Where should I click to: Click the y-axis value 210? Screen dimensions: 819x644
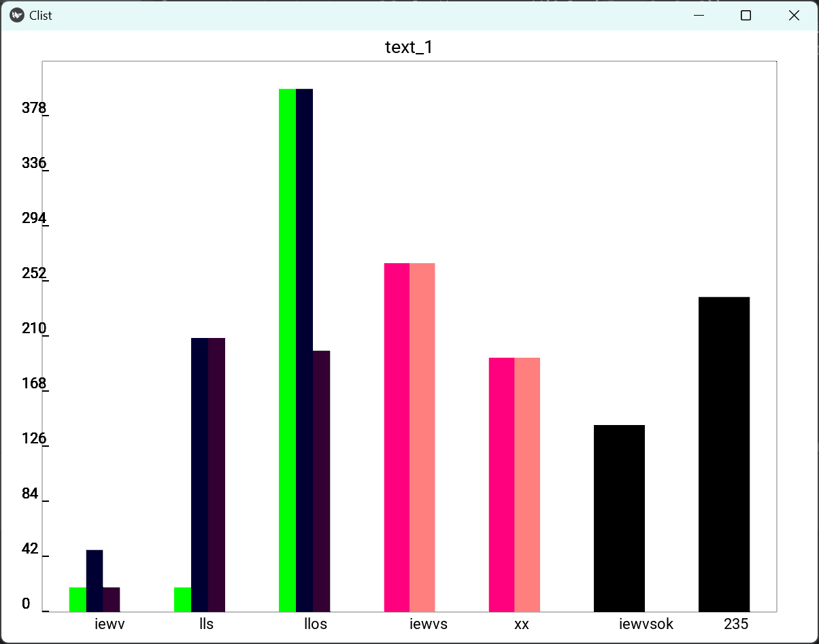[33, 329]
